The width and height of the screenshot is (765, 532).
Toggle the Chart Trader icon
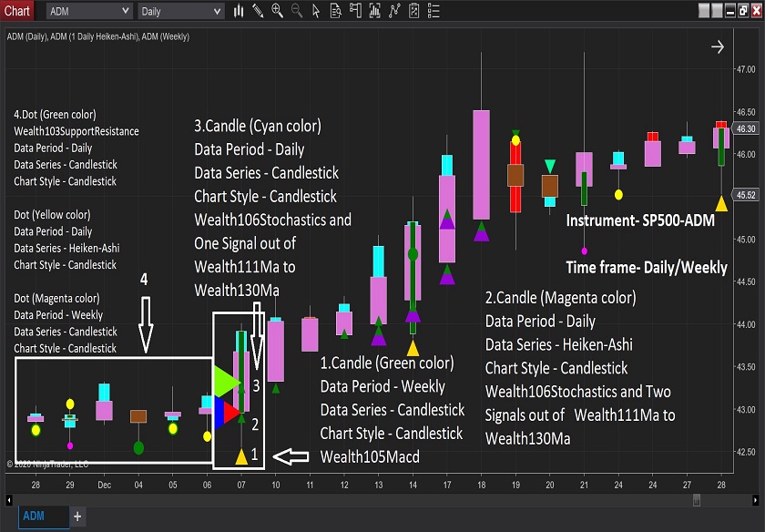353,11
